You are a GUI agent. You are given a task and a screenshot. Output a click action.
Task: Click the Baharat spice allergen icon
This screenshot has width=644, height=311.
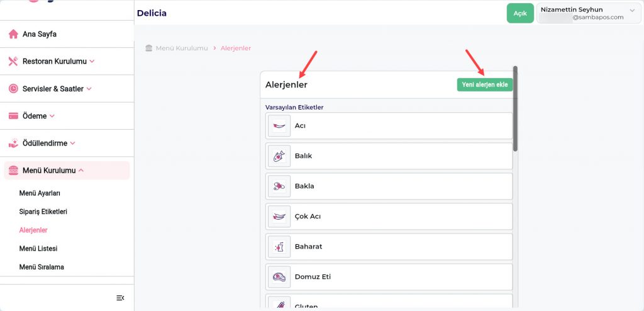click(279, 247)
